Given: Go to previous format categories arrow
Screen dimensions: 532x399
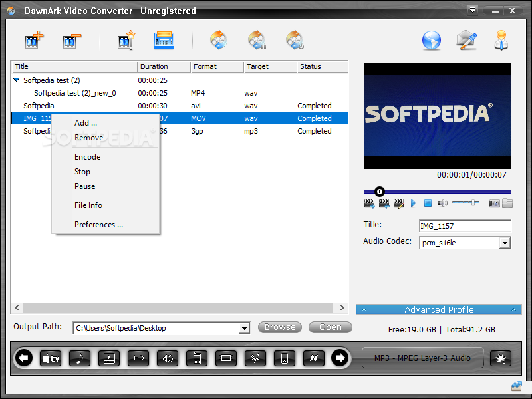Looking at the screenshot, I should (23, 358).
